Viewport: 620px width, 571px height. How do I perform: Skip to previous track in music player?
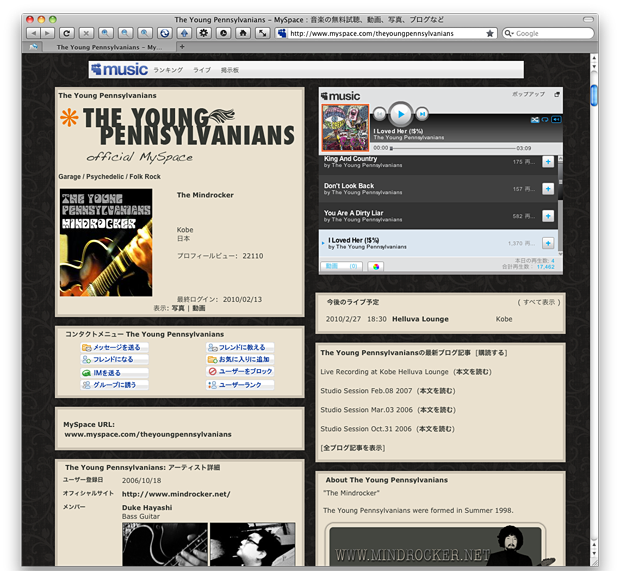pyautogui.click(x=379, y=114)
